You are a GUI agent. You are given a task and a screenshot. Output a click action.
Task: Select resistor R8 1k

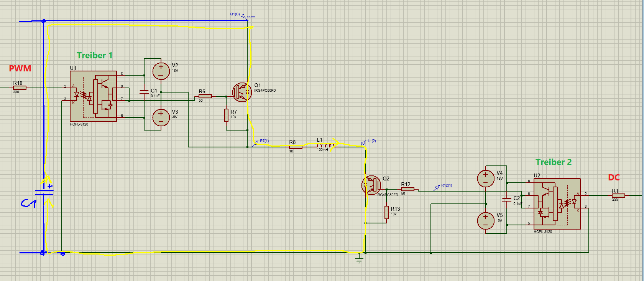pos(296,147)
